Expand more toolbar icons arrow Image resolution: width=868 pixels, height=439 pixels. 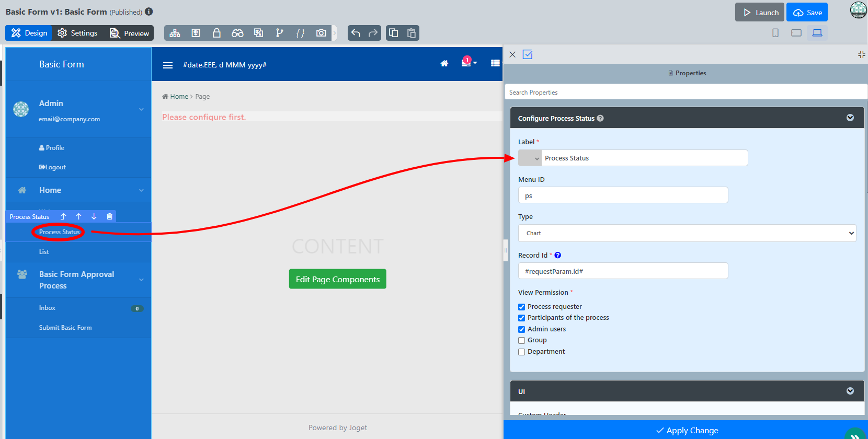point(335,33)
